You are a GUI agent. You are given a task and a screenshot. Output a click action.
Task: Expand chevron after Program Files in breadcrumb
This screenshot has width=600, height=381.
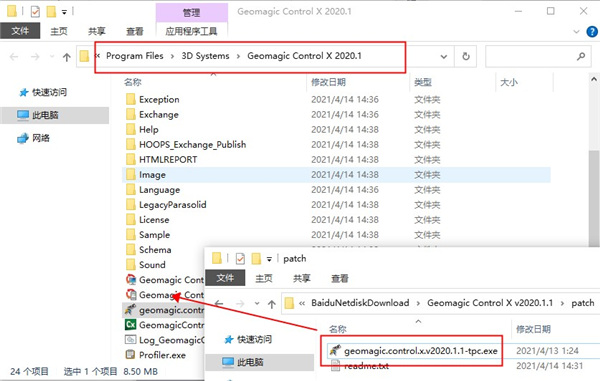pyautogui.click(x=172, y=56)
